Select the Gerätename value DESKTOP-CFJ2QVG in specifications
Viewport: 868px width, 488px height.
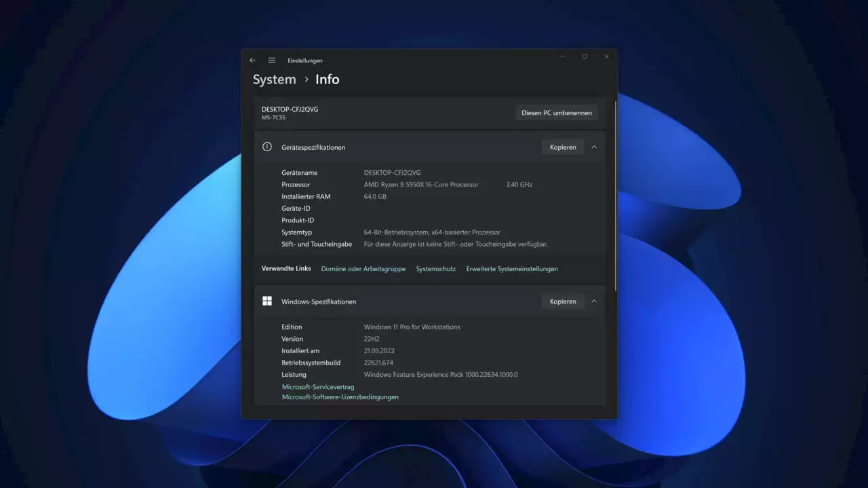[392, 173]
